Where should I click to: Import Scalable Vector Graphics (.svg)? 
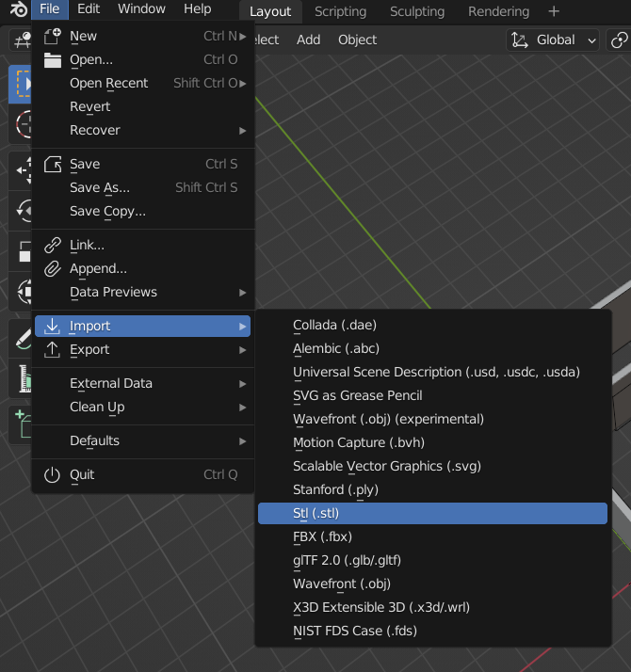coord(432,466)
